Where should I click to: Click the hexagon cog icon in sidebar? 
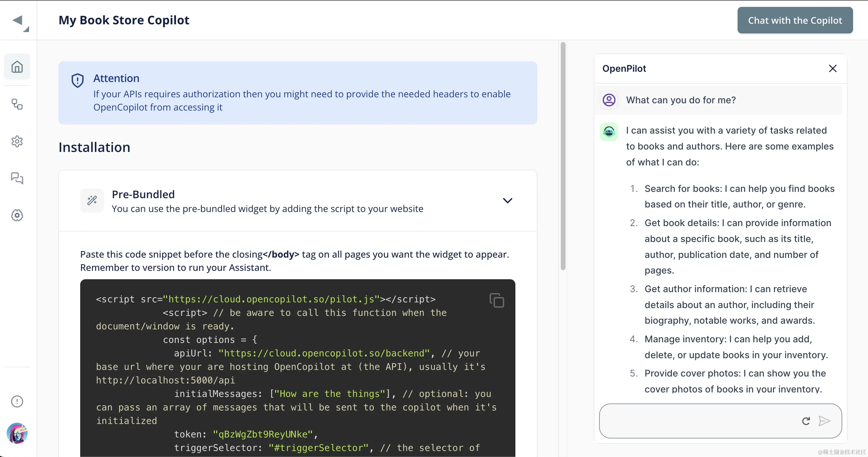coord(17,215)
